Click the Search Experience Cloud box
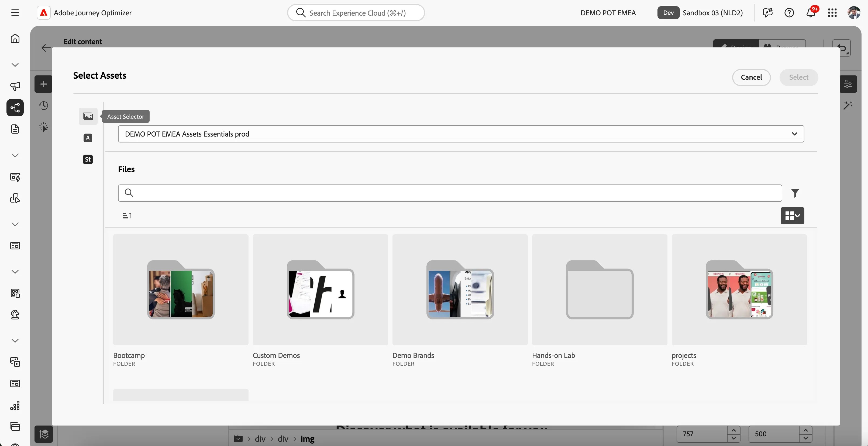This screenshot has width=868, height=446. (356, 13)
